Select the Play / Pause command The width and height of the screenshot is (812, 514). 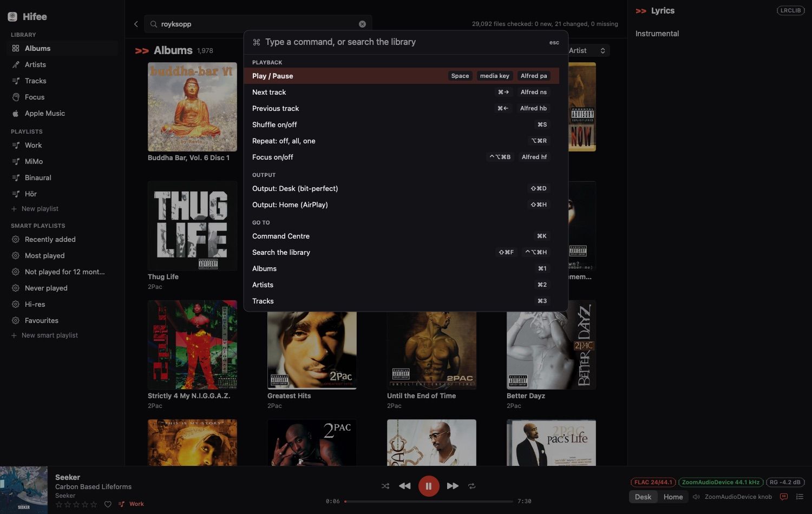(x=402, y=76)
